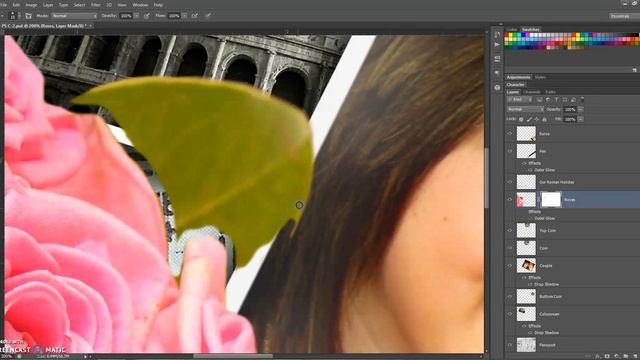
Task: Open the Opacity slider arrow in options bar
Action: point(136,16)
